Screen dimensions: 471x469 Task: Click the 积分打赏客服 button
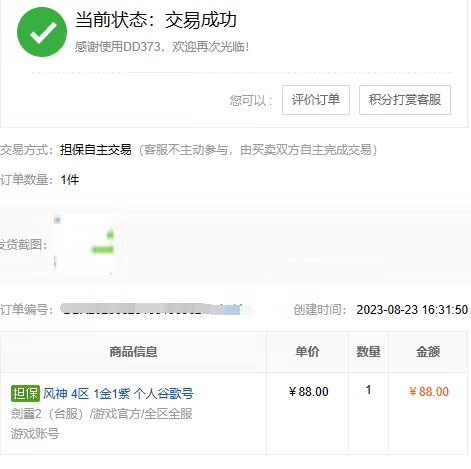click(405, 100)
